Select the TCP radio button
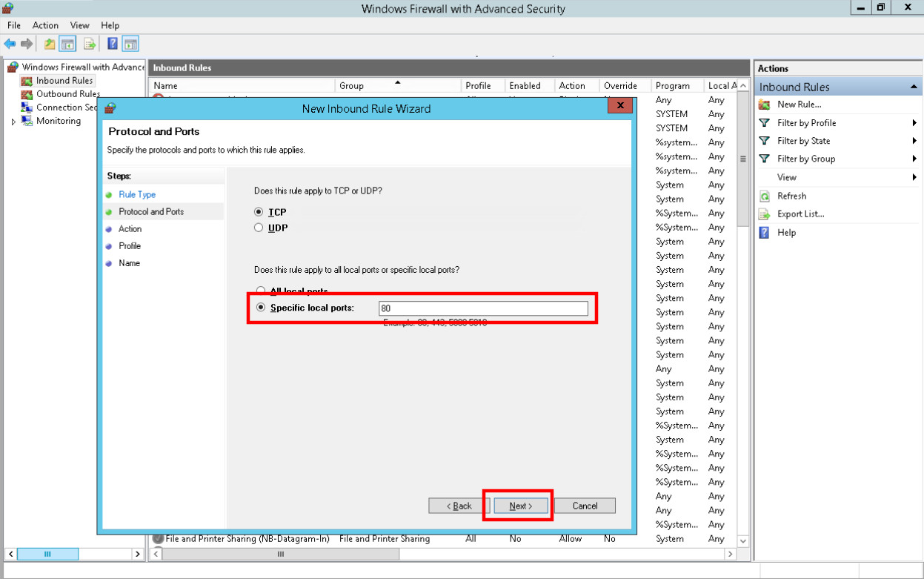 coord(259,213)
